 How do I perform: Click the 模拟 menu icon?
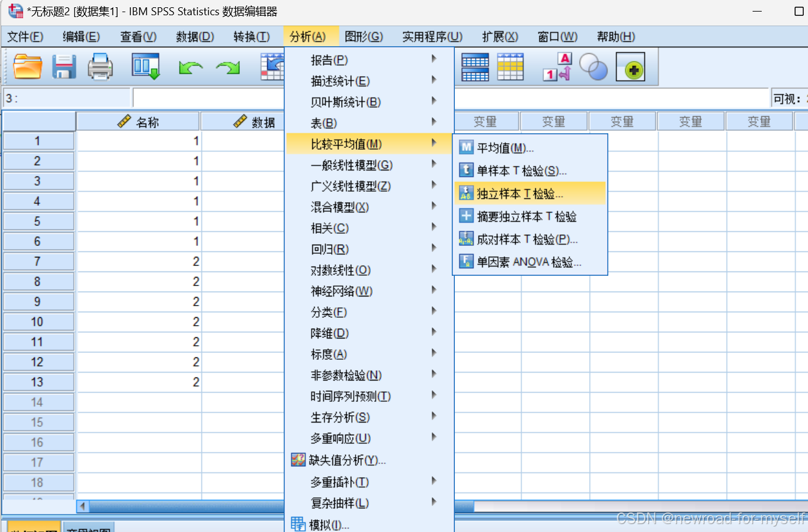click(x=298, y=524)
